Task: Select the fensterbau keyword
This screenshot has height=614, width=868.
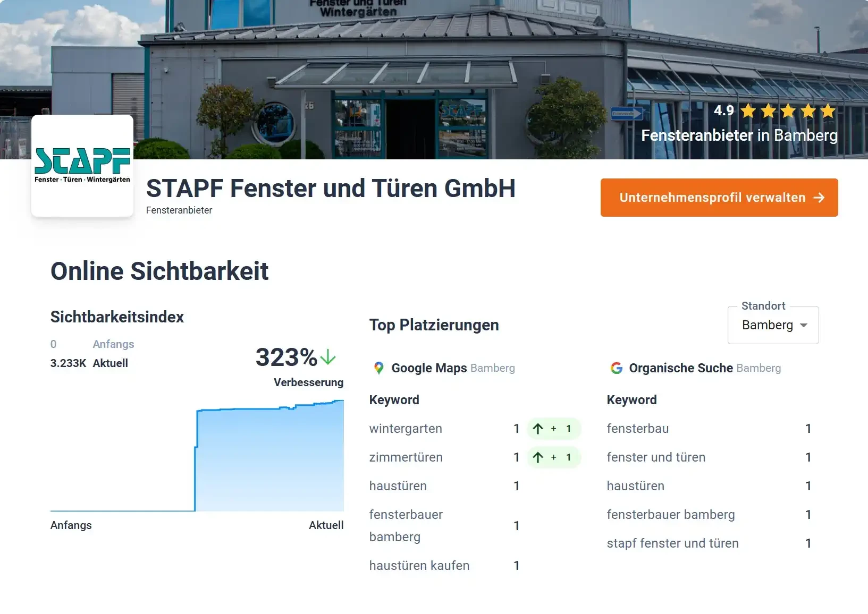Action: (638, 429)
